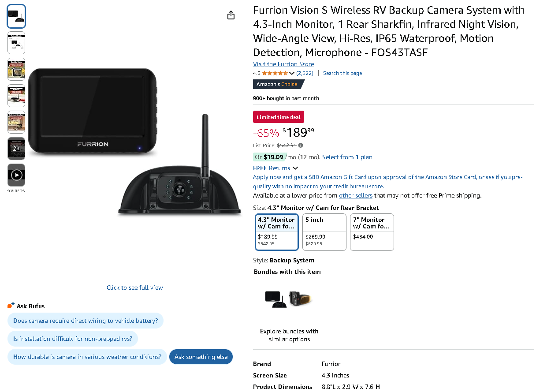Ask Rufus about direct wiring to battery
Viewport: 536px width, 392px height.
click(86, 321)
